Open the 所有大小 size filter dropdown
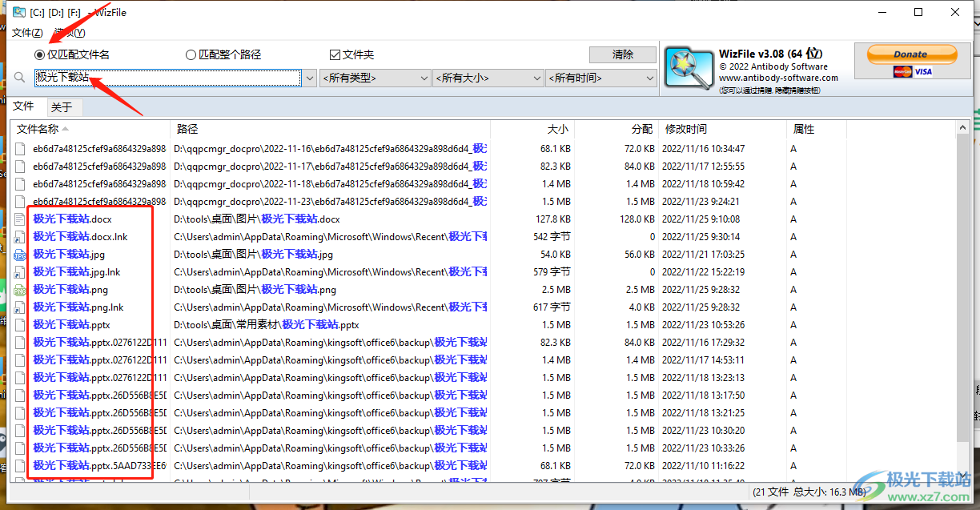980x510 pixels. click(488, 78)
